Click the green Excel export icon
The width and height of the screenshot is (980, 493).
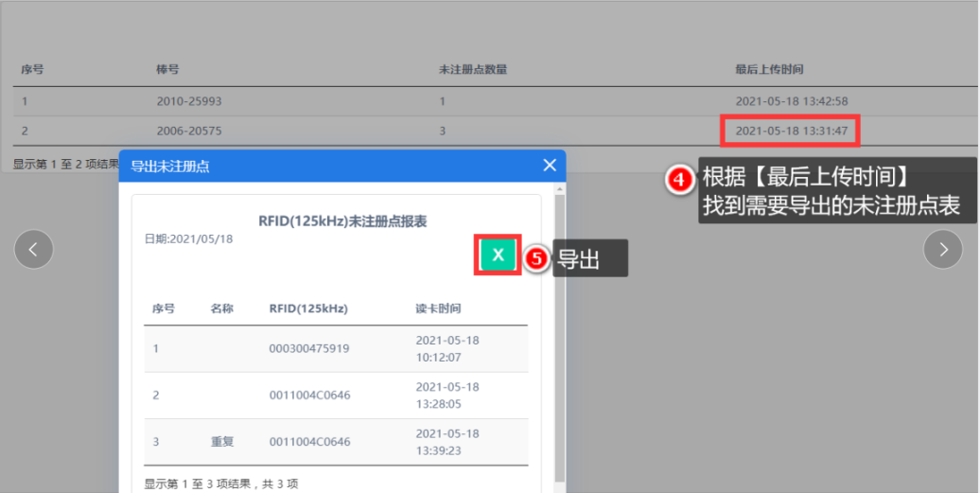tap(498, 255)
